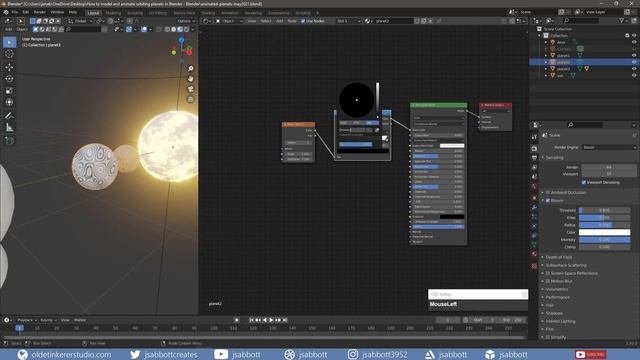
Task: Toggle Collection visibility eye icon
Action: (x=634, y=36)
